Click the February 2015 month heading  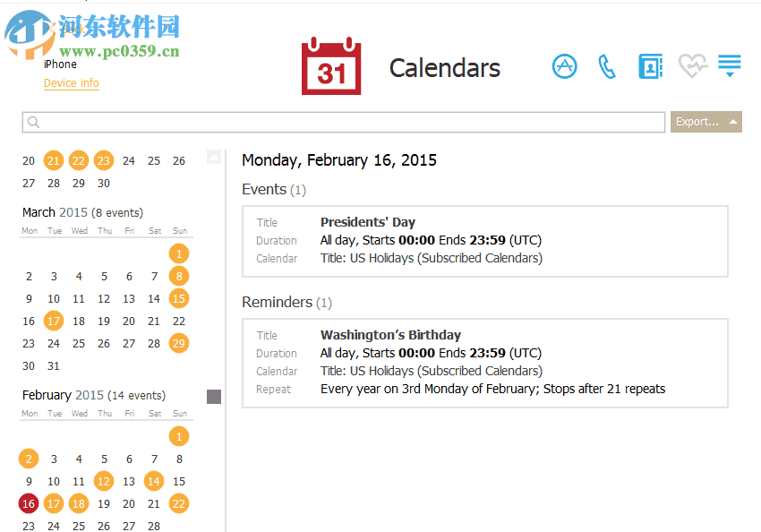(63, 395)
